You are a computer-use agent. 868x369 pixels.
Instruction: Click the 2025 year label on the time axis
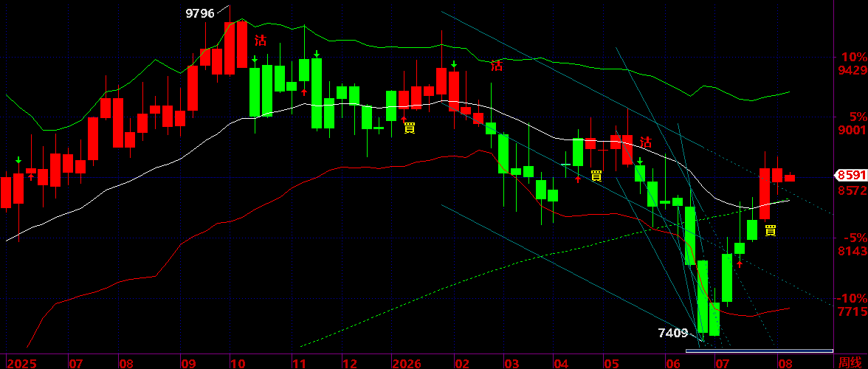[21, 363]
